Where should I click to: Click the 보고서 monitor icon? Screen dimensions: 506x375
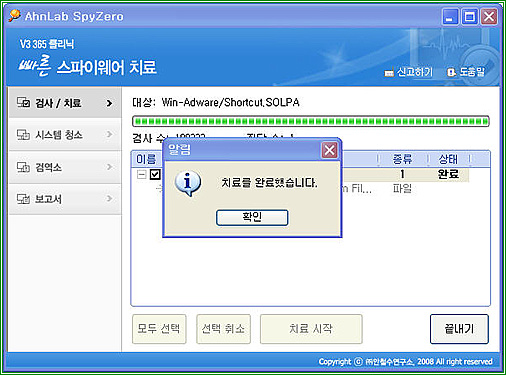coord(23,199)
